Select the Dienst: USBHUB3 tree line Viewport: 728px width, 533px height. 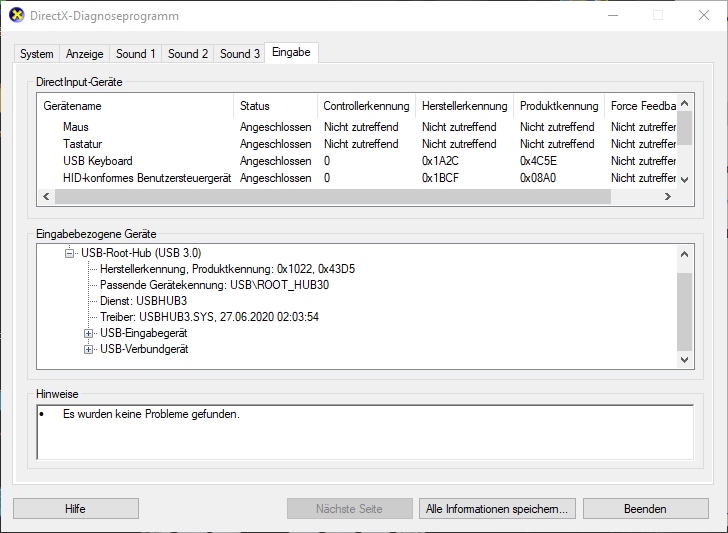[x=143, y=301]
